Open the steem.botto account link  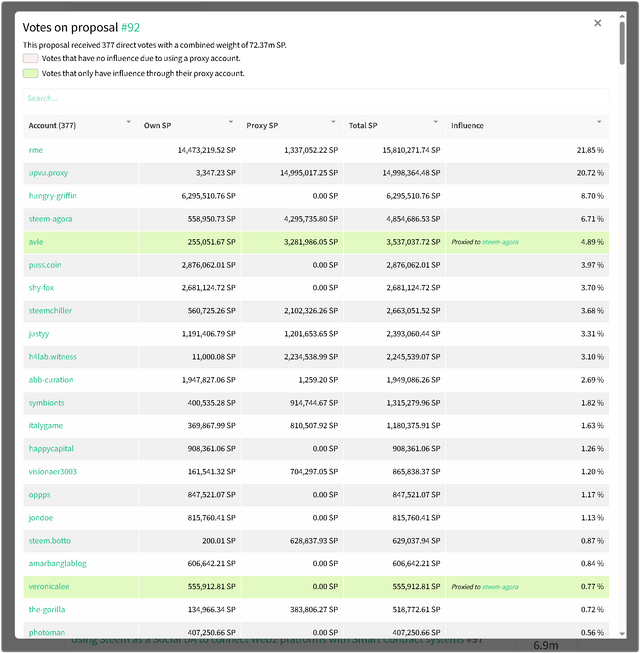[x=50, y=541]
